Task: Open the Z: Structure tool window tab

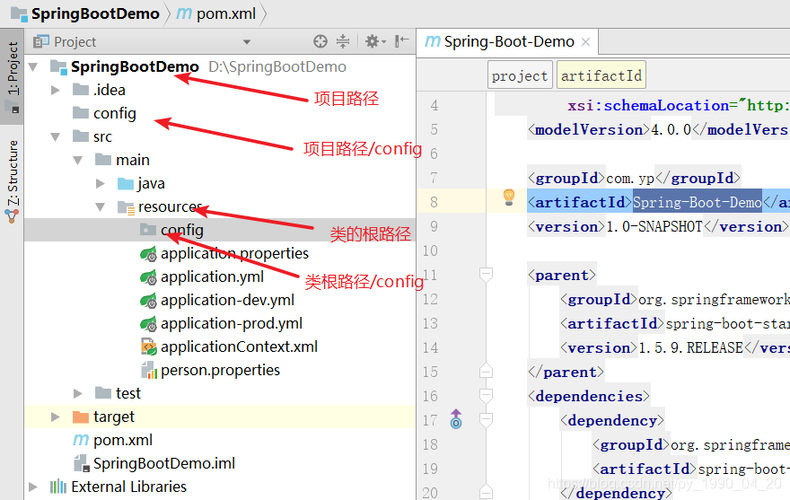Action: coord(12,180)
